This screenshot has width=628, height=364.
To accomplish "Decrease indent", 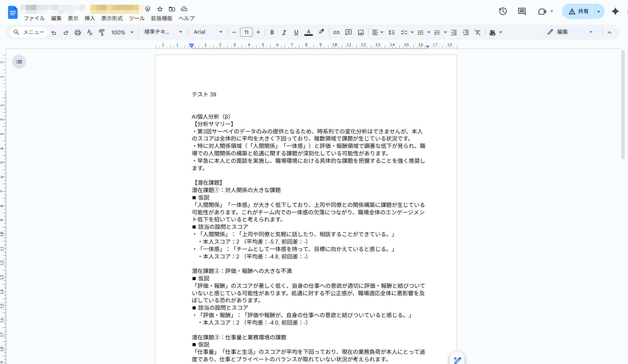I will [x=454, y=32].
